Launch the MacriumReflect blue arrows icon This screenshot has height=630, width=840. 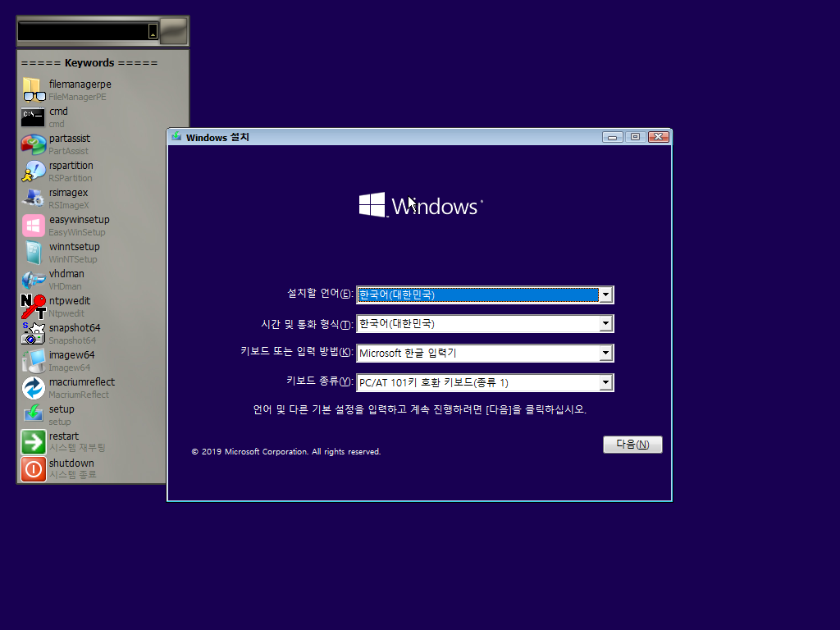(33, 387)
